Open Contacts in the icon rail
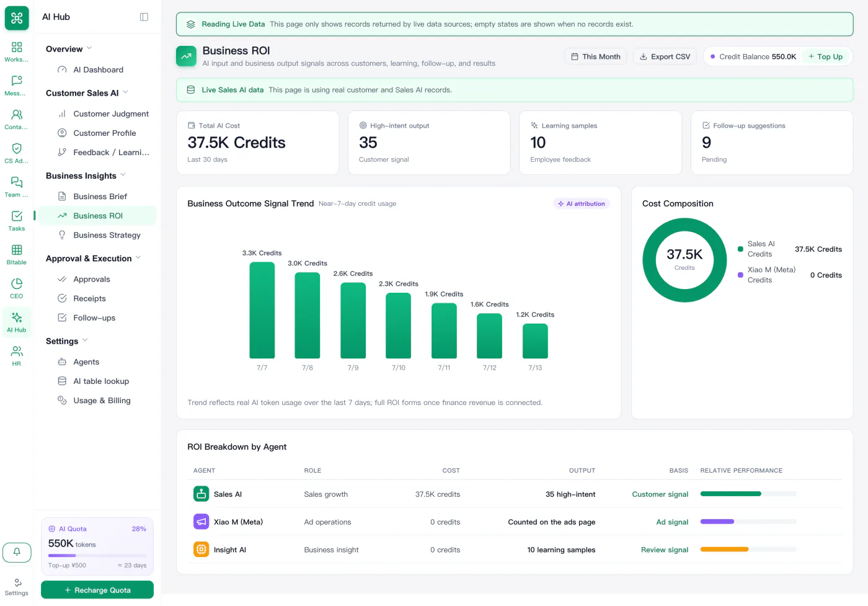Viewport: 868px width, 606px height. [17, 120]
